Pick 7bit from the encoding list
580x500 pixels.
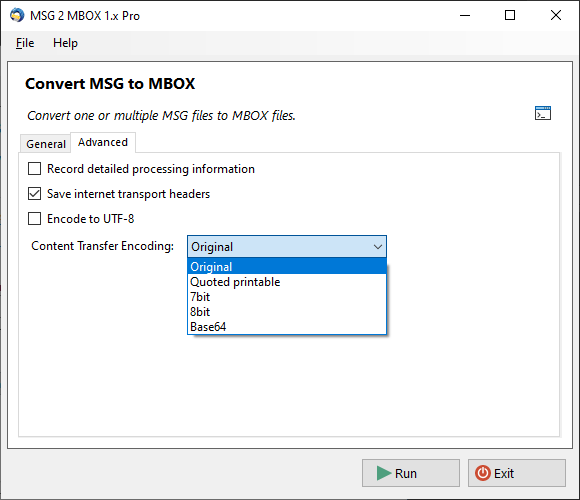(x=287, y=297)
